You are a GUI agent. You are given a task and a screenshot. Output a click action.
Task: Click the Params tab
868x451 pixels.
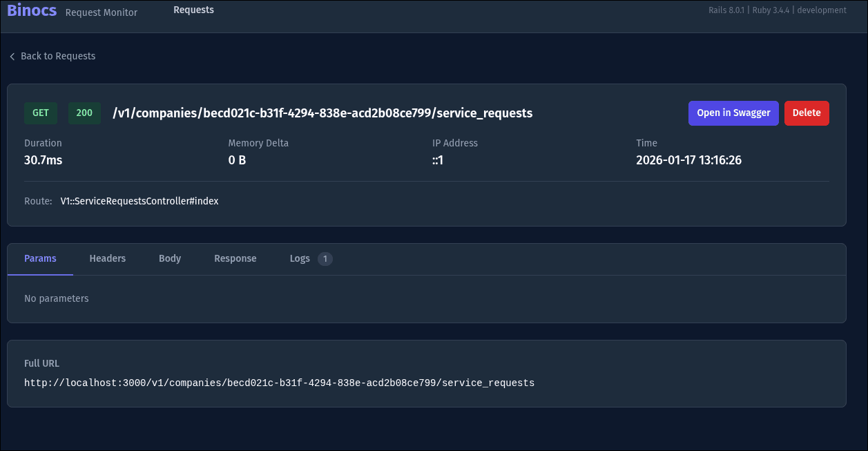pos(40,258)
